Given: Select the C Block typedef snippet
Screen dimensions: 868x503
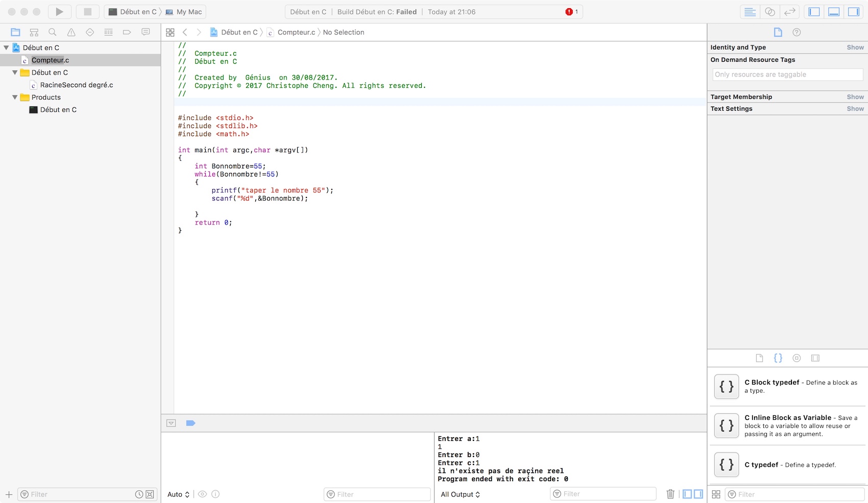Looking at the screenshot, I should (788, 387).
